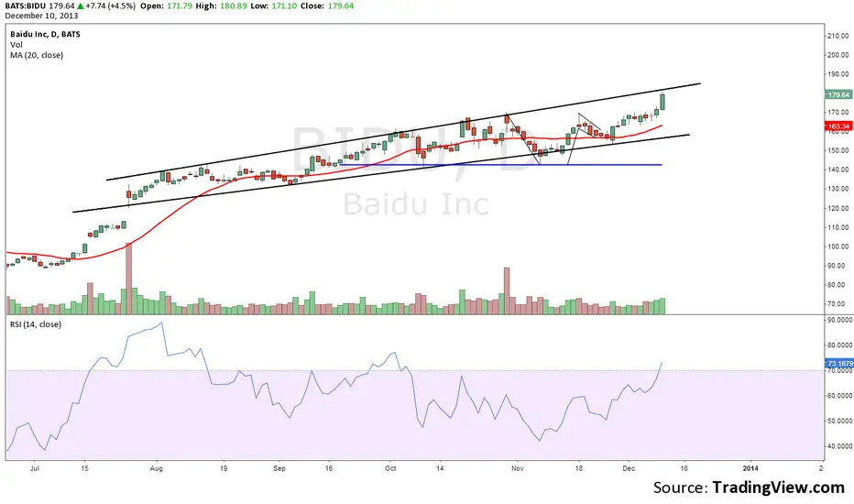854x504 pixels.
Task: Click the Baidu Inc, D, BATS legend
Action: pos(45,34)
